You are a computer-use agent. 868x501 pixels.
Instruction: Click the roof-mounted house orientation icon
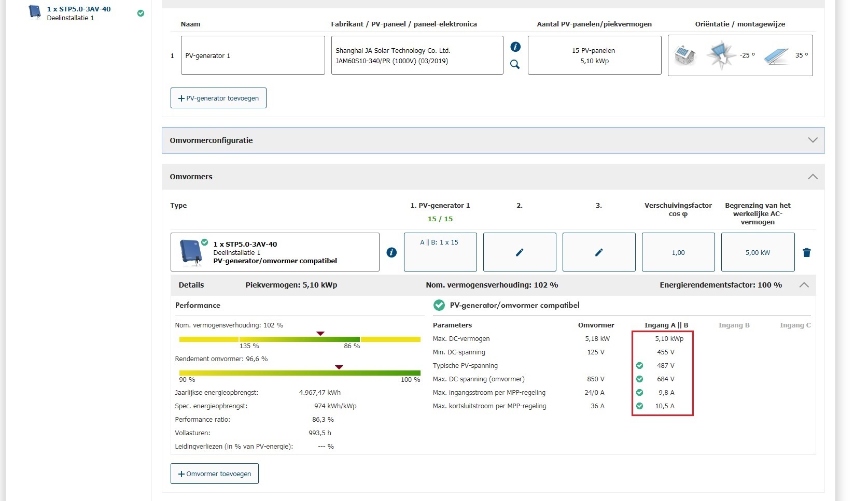(x=685, y=54)
